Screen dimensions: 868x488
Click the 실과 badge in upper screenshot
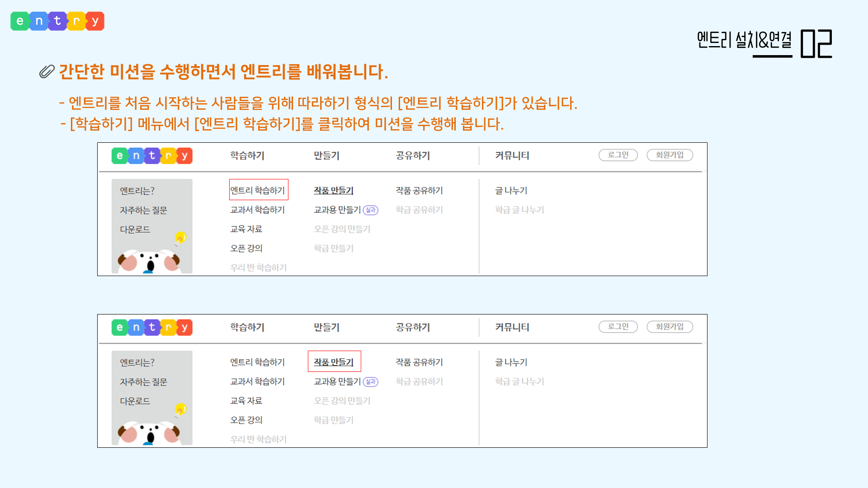[371, 210]
